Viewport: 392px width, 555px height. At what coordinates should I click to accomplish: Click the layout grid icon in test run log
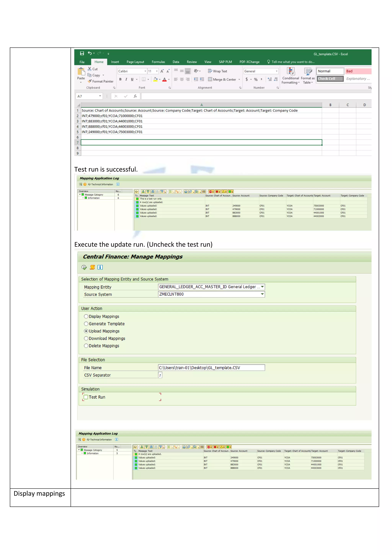pos(204,191)
